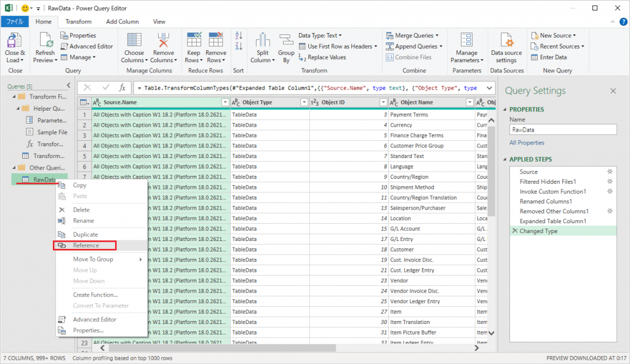
Task: Choose Duplicate in the context menu
Action: [102, 235]
